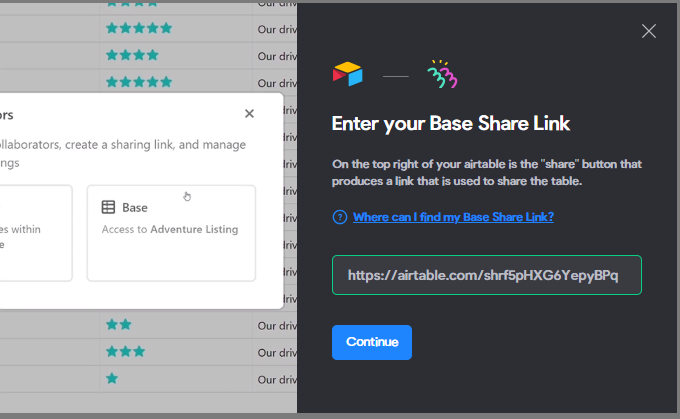Click the blue Continue button
The width and height of the screenshot is (680, 419).
pyautogui.click(x=372, y=342)
